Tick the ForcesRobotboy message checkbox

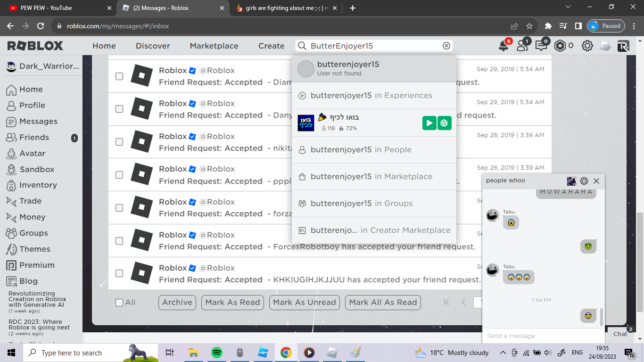[119, 241]
